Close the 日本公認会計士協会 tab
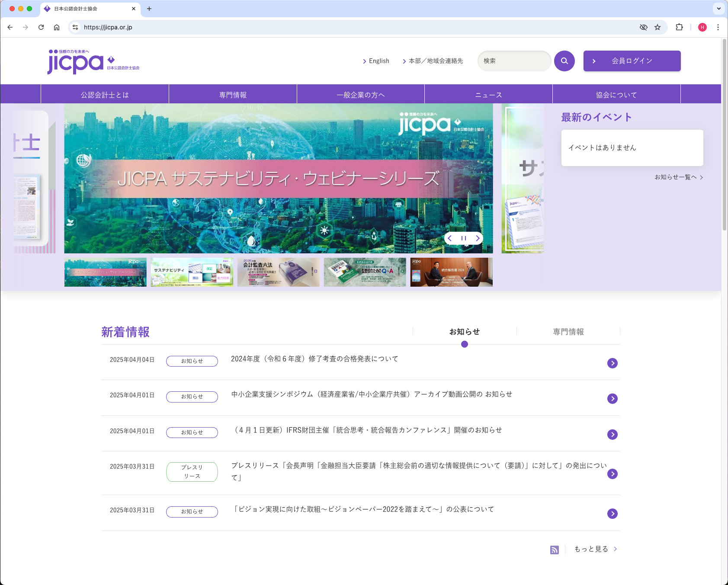 coord(134,9)
